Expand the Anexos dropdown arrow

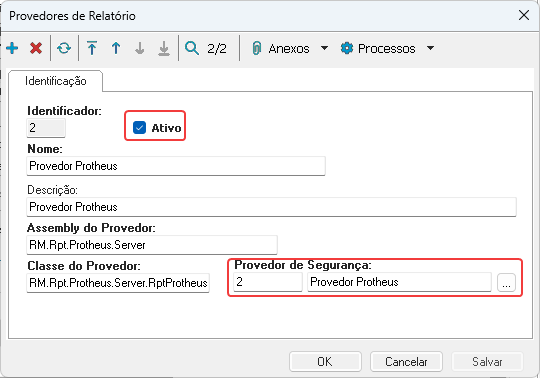(324, 48)
